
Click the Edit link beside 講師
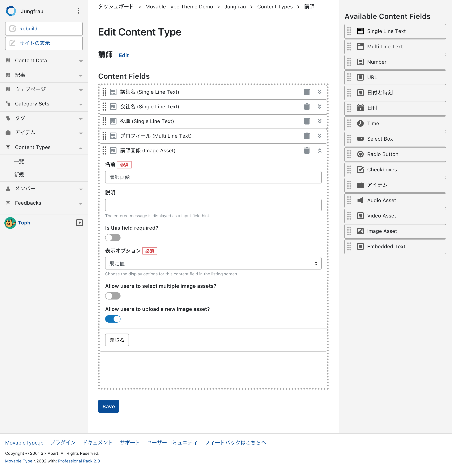tap(124, 55)
